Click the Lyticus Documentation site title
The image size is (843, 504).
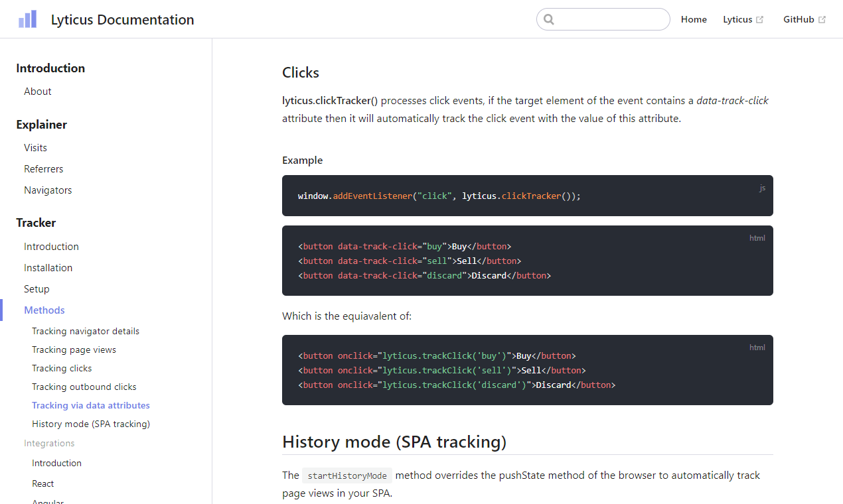[123, 20]
